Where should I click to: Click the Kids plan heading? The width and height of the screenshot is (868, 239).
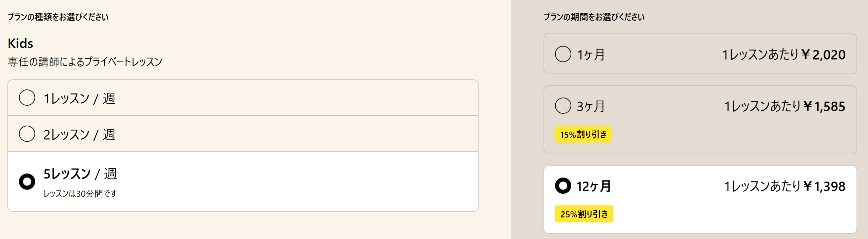[20, 43]
